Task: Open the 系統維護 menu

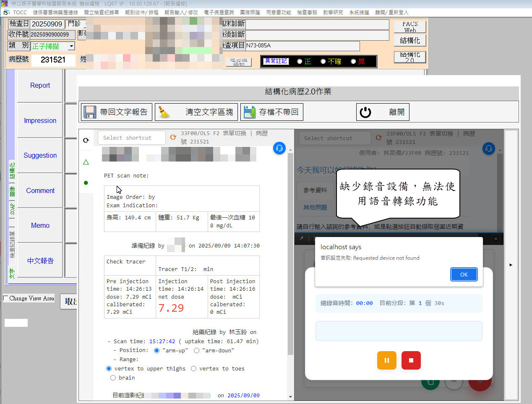Action: click(359, 13)
